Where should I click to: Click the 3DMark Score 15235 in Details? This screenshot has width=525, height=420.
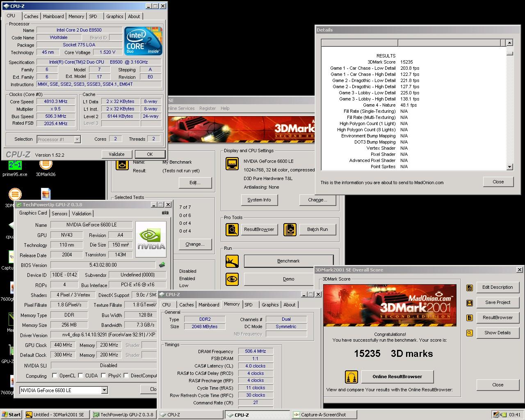click(406, 62)
